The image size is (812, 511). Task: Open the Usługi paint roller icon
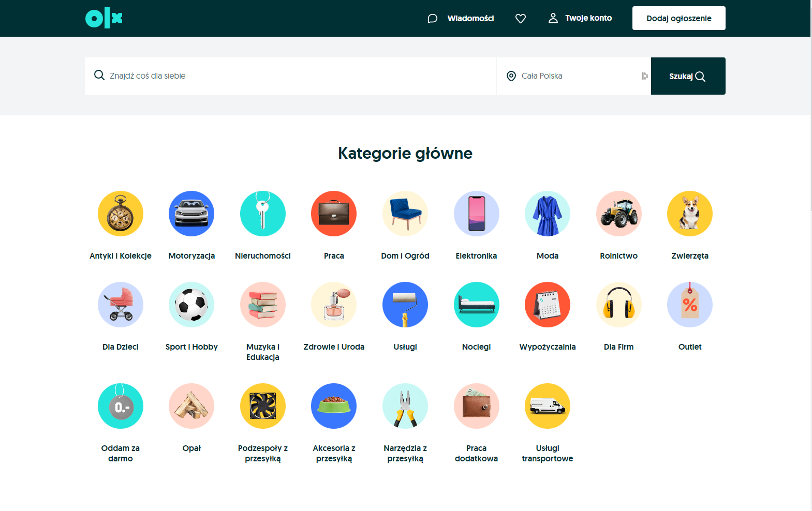[405, 305]
